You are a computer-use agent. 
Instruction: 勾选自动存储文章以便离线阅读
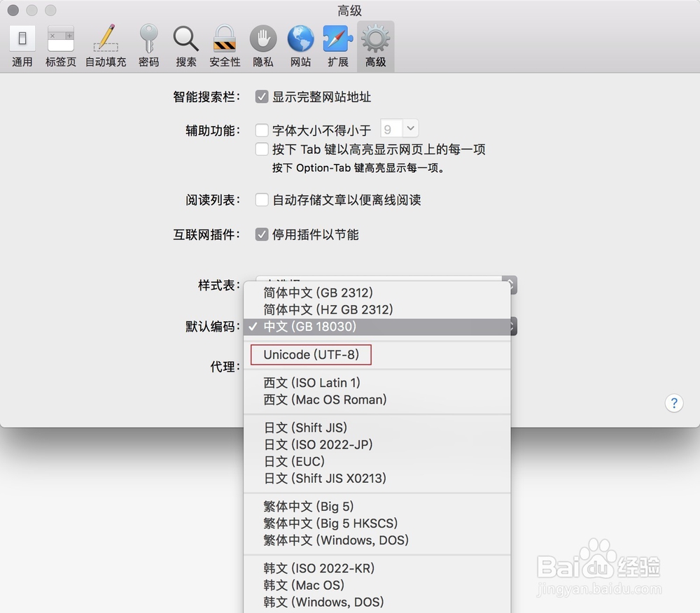click(x=262, y=199)
